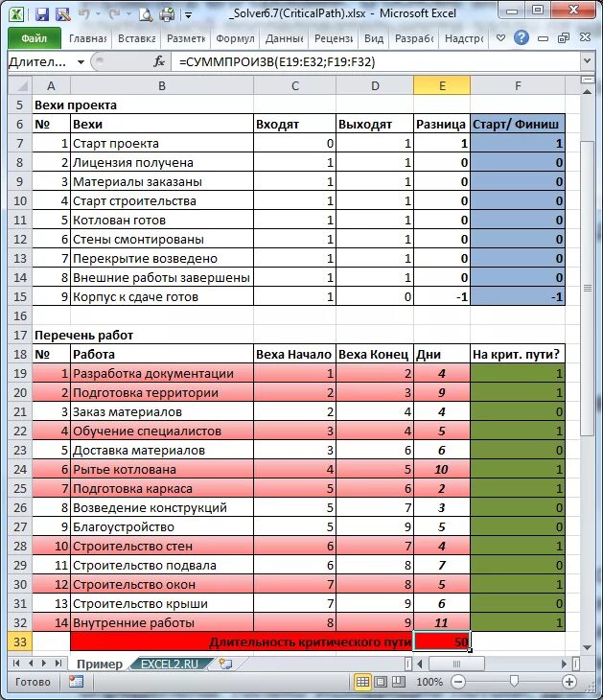This screenshot has height=700, width=603.
Task: Redo the last undone action
Action: tap(114, 14)
